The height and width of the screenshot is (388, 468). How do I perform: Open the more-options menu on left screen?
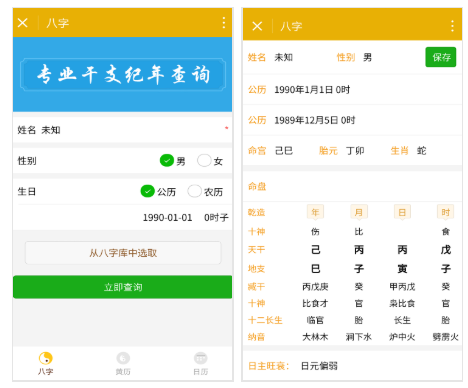pos(224,23)
